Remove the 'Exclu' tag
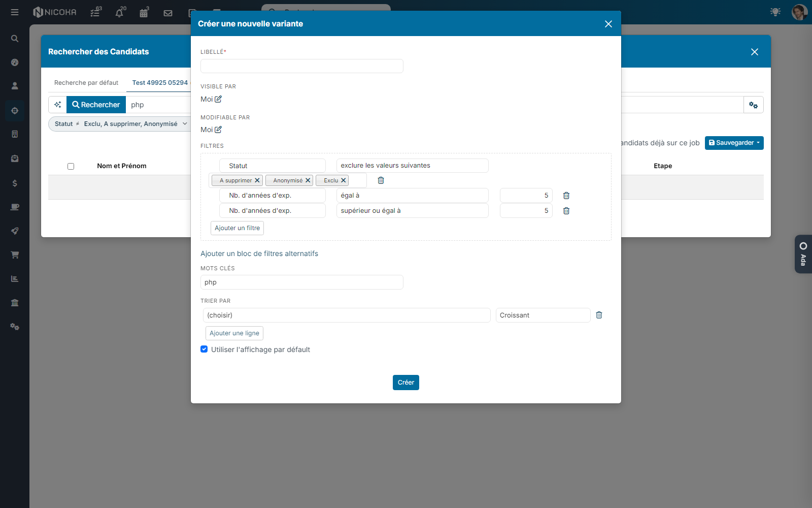This screenshot has height=508, width=812. click(344, 180)
